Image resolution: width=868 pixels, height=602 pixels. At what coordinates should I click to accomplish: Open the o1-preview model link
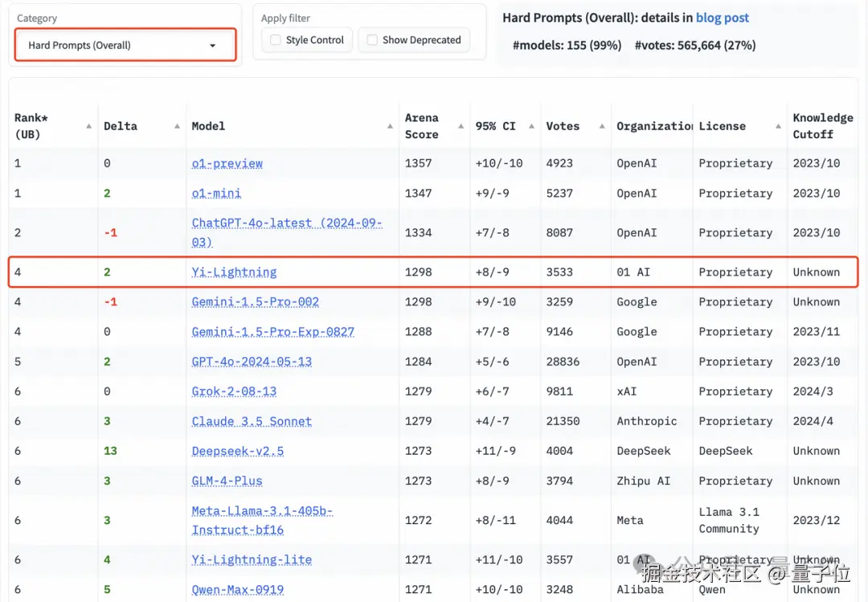point(227,163)
